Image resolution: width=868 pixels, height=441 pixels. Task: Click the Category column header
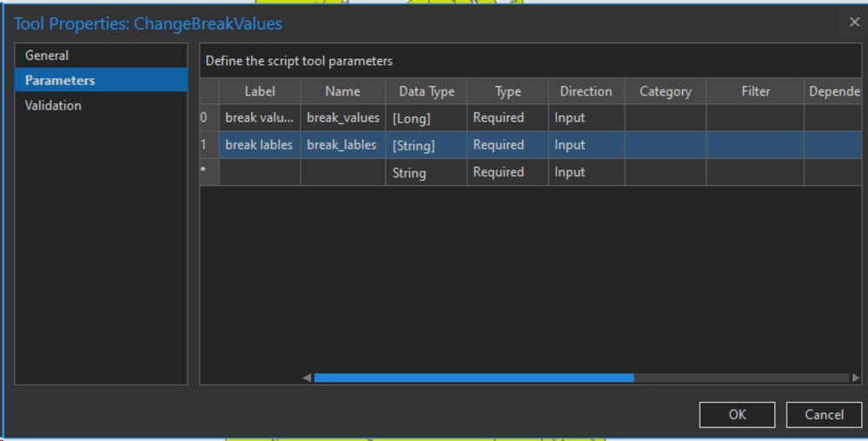click(x=665, y=91)
